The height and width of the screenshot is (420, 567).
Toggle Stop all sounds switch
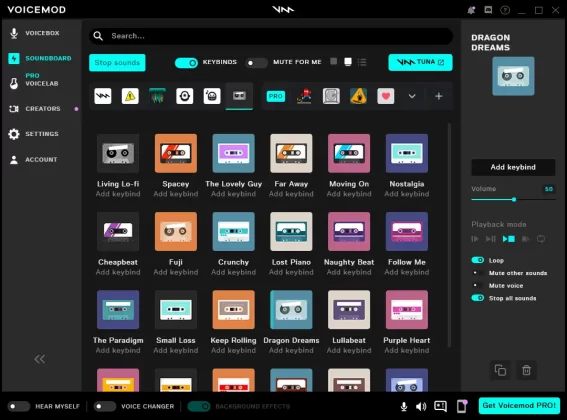[478, 298]
